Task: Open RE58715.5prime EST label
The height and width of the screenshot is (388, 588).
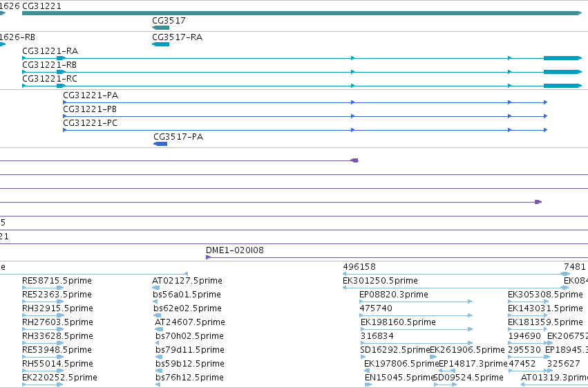Action: pyautogui.click(x=57, y=281)
